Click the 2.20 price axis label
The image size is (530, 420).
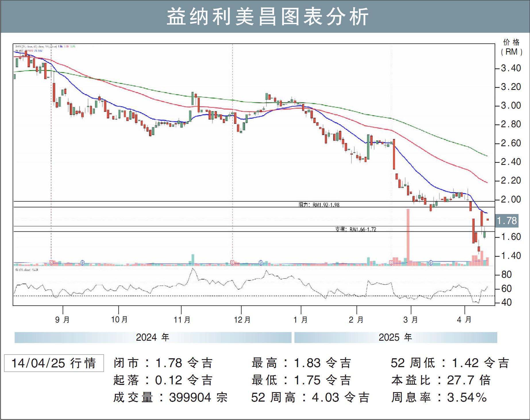pyautogui.click(x=511, y=181)
